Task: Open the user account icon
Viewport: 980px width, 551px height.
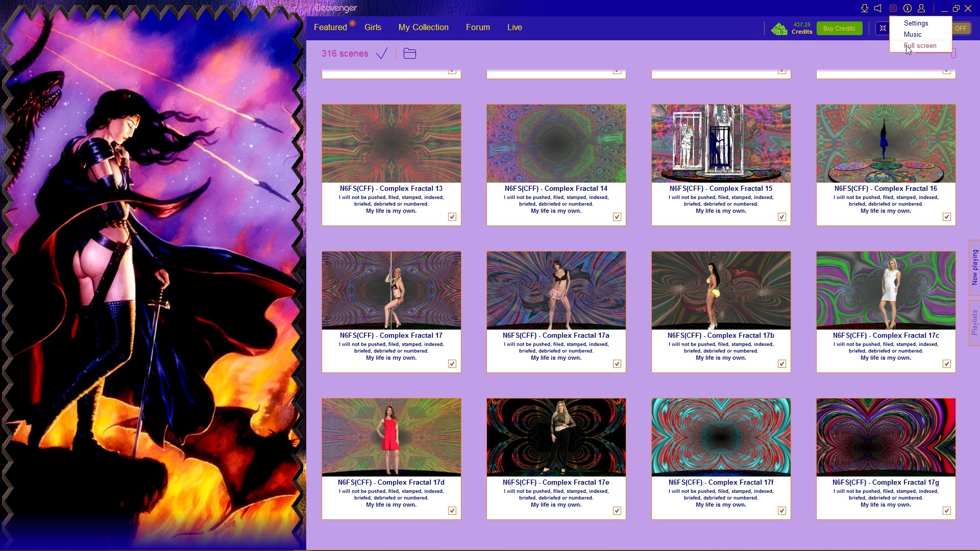Action: tap(921, 8)
